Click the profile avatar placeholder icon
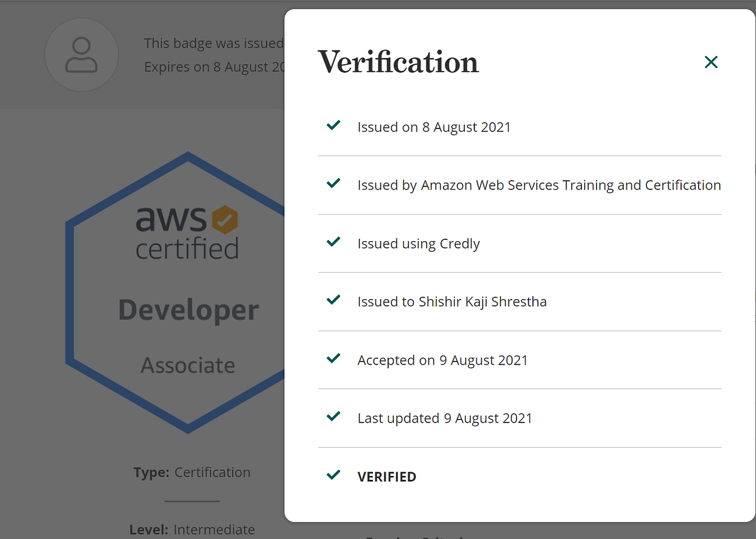The image size is (756, 539). pyautogui.click(x=81, y=55)
